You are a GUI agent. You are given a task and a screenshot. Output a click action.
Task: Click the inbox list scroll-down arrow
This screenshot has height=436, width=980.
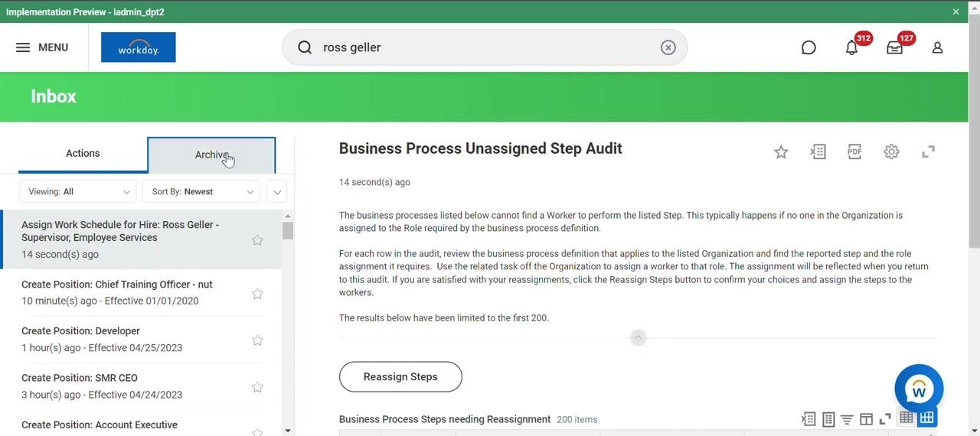click(x=288, y=431)
